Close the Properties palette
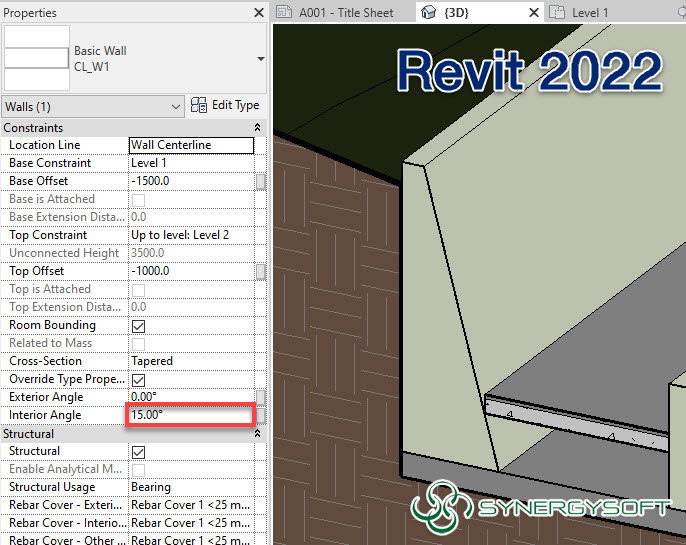The height and width of the screenshot is (545, 686). pyautogui.click(x=259, y=13)
